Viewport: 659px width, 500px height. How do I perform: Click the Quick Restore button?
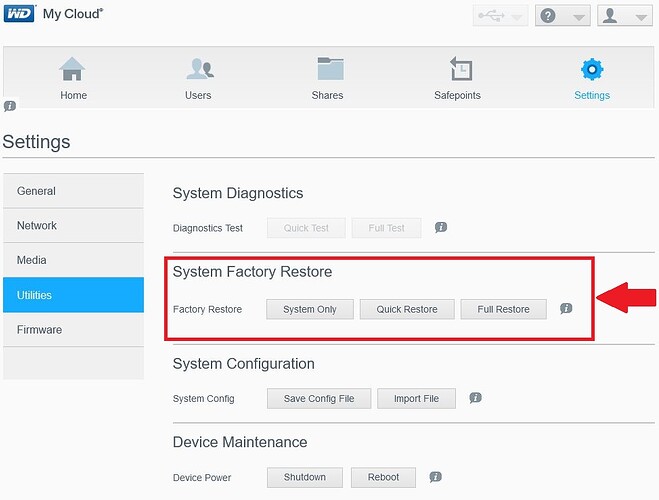click(x=407, y=309)
